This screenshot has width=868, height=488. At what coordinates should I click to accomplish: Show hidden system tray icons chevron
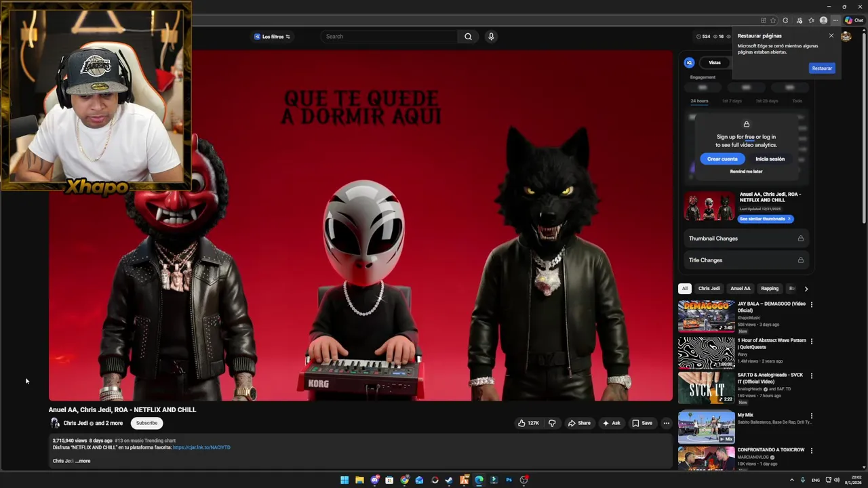pos(791,480)
